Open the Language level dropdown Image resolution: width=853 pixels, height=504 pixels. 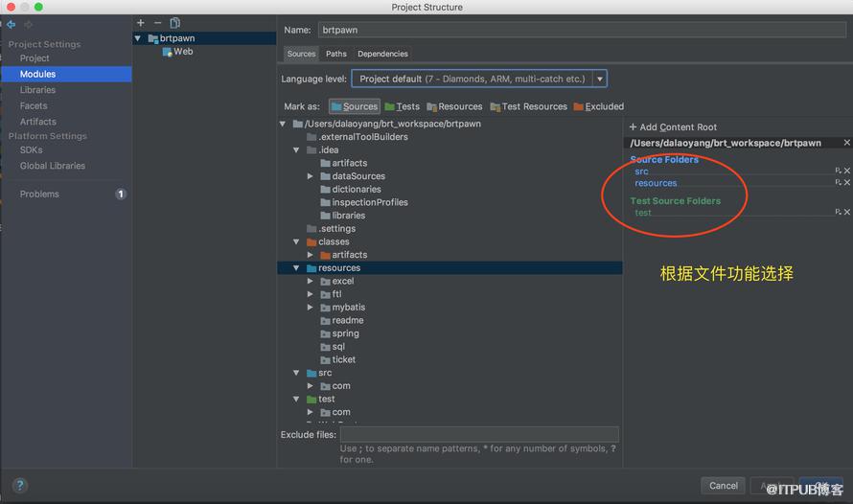point(599,79)
